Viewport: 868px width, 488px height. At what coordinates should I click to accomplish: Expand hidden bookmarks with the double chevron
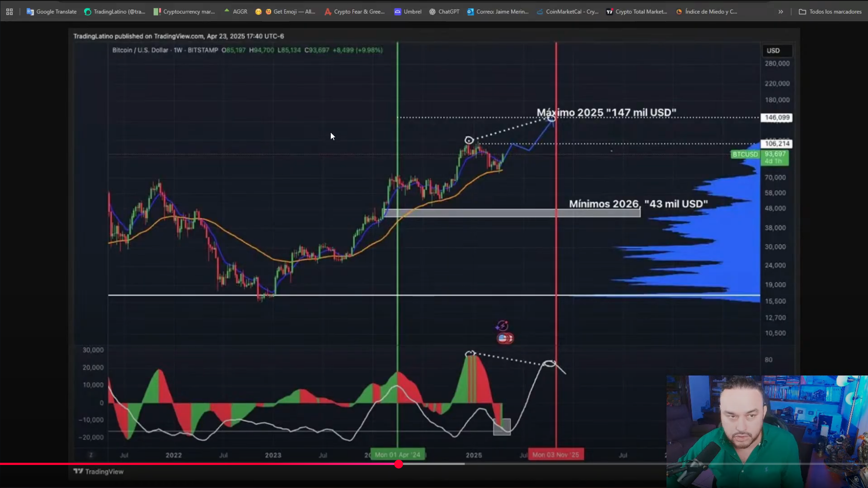tap(781, 12)
